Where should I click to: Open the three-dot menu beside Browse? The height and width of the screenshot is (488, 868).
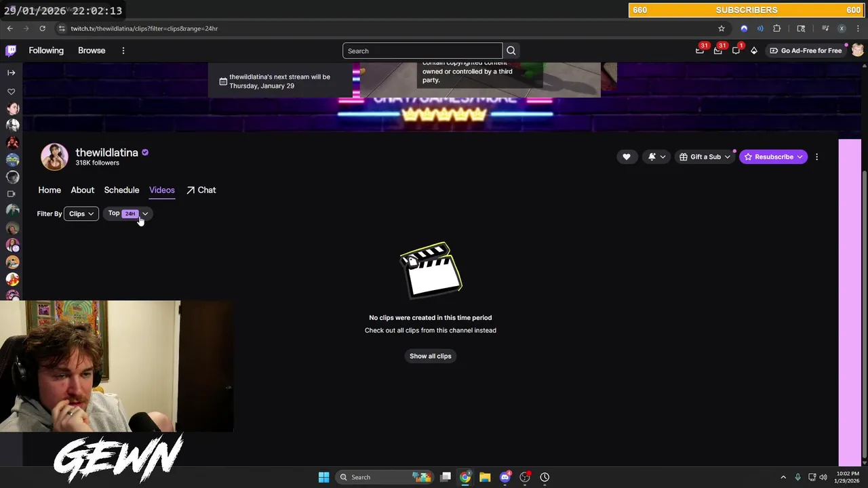tap(123, 51)
